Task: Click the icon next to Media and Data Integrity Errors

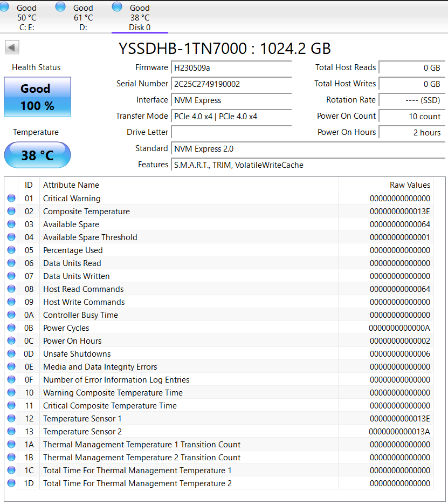Action: (x=12, y=367)
